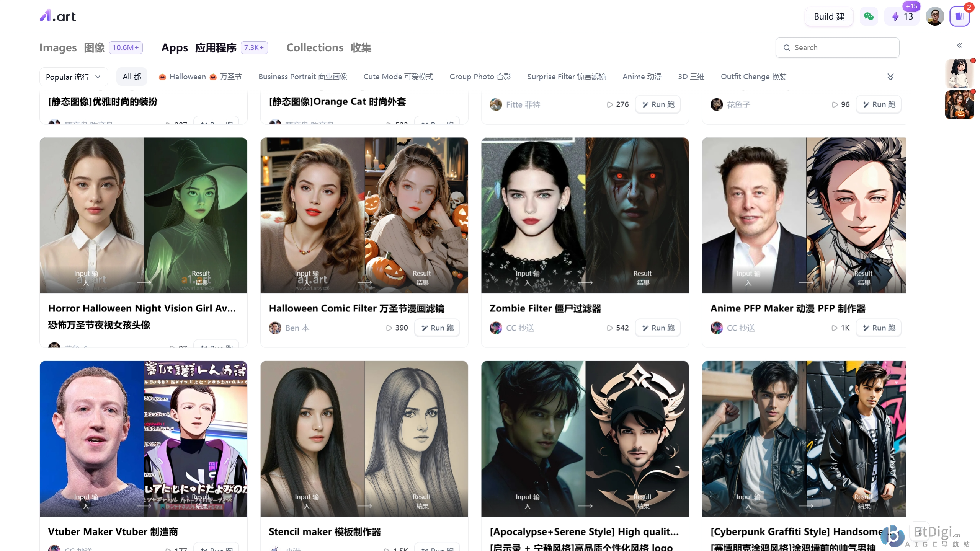
Task: Switch to the Collections tab
Action: (329, 47)
